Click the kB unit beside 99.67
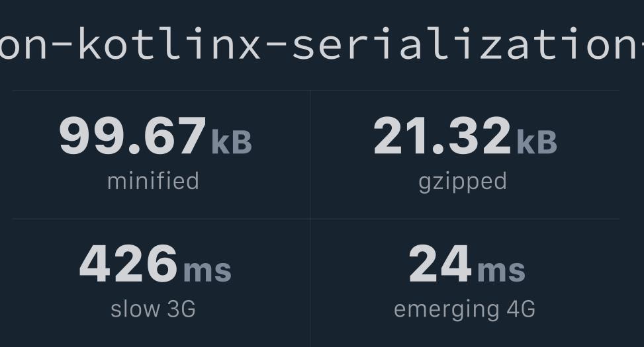The height and width of the screenshot is (347, 644). (x=232, y=142)
